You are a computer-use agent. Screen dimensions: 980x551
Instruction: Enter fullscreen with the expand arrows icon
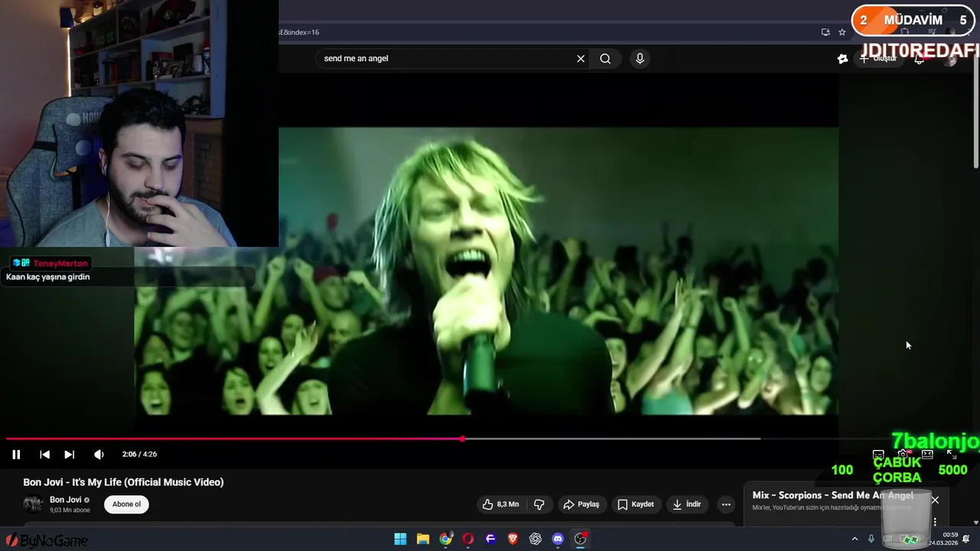(x=952, y=455)
